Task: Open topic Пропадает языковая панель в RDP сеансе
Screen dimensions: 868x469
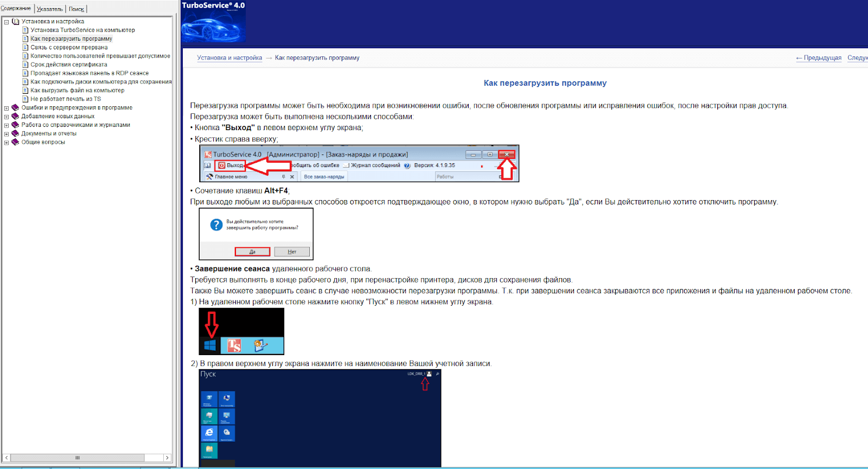Action: point(90,73)
